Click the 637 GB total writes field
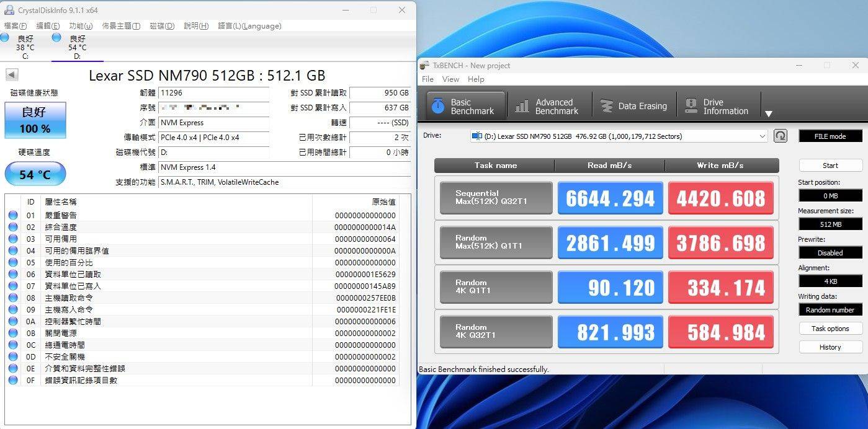This screenshot has width=868, height=429. coord(380,108)
